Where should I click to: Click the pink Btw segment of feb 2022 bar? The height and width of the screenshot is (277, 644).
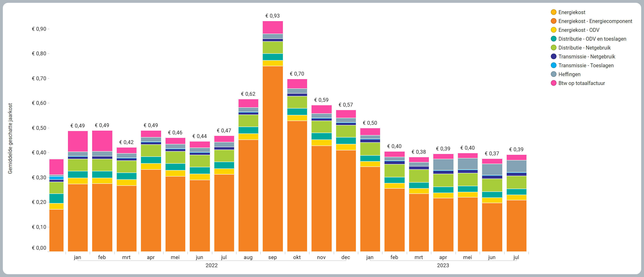point(102,141)
